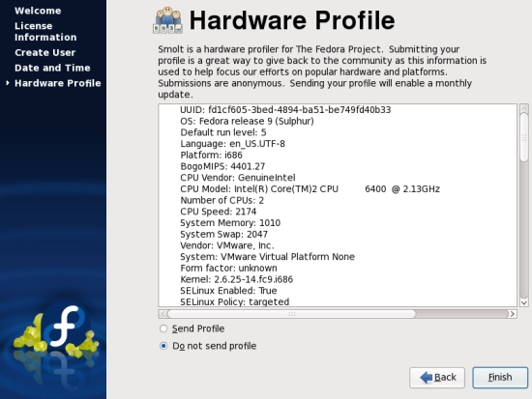Click vertical scrollbar down arrow
The width and height of the screenshot is (532, 399).
[x=524, y=302]
